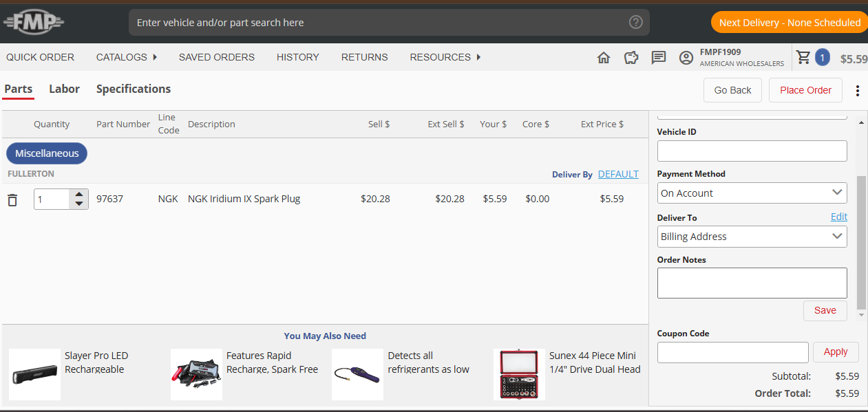Click the Order Notes text area
Screen dimensions: 868x412
(752, 283)
